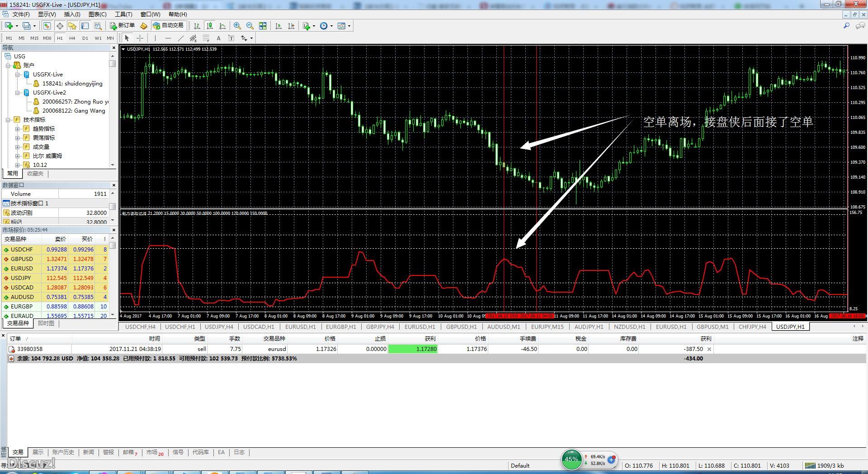Click the 1909/3 kb connection status

824,465
